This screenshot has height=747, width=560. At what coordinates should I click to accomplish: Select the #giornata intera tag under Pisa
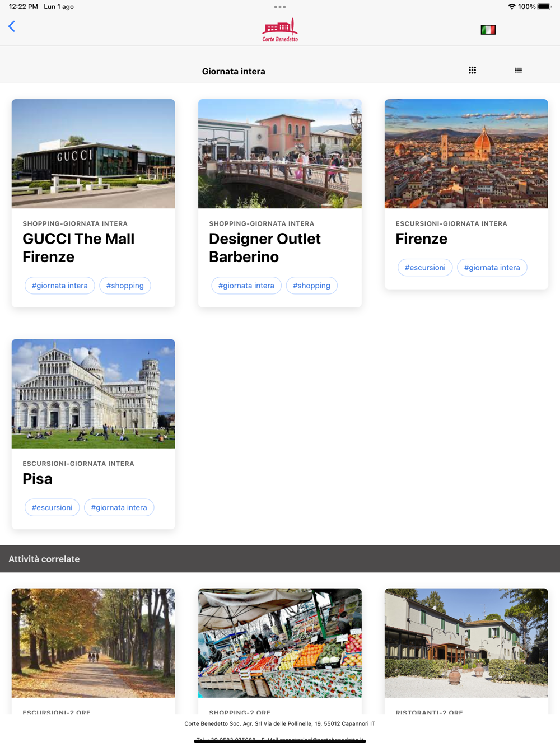[x=119, y=507]
